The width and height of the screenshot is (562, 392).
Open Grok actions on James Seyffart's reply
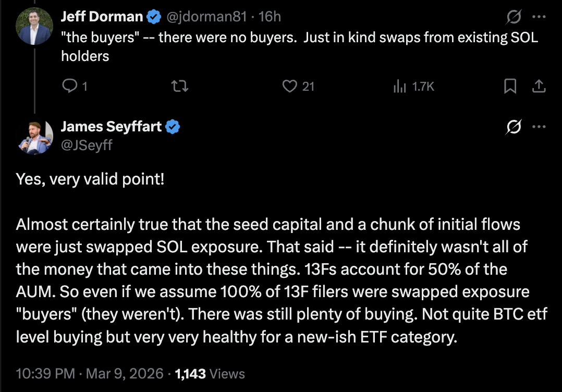[514, 126]
